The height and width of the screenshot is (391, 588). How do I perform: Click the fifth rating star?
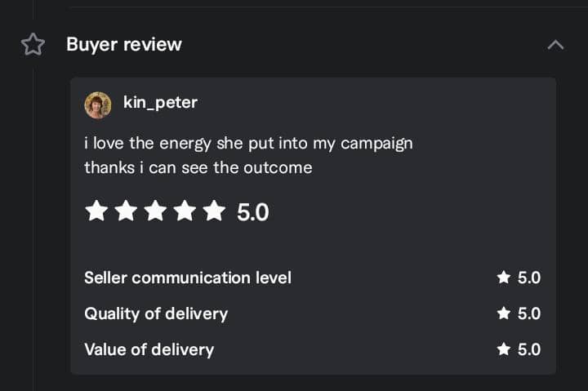pos(214,211)
